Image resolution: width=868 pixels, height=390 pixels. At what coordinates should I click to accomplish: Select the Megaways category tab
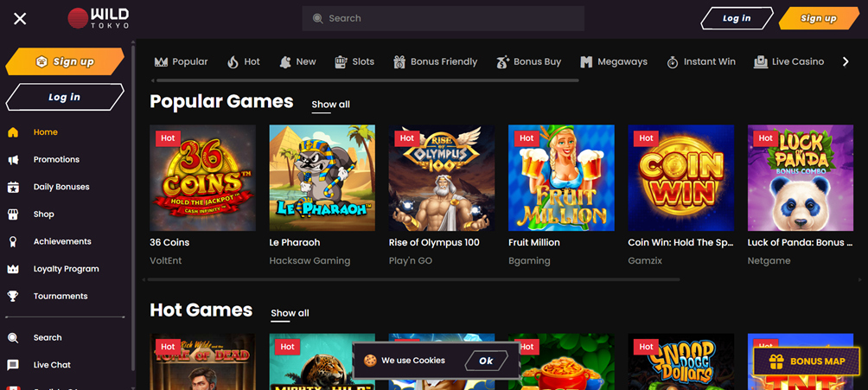[614, 62]
